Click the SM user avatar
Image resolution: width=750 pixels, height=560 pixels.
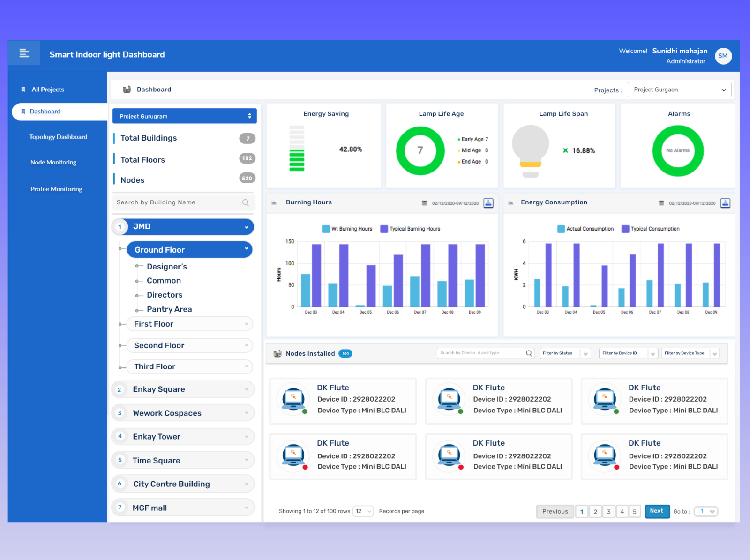coord(723,56)
